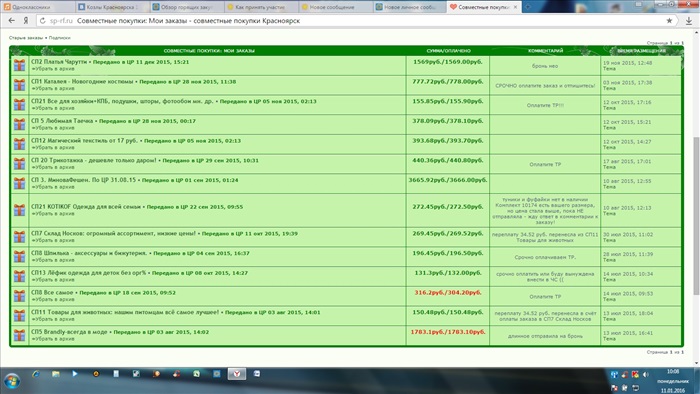The height and width of the screenshot is (394, 700).
Task: Click the browser back arrow
Action: [x=12, y=21]
